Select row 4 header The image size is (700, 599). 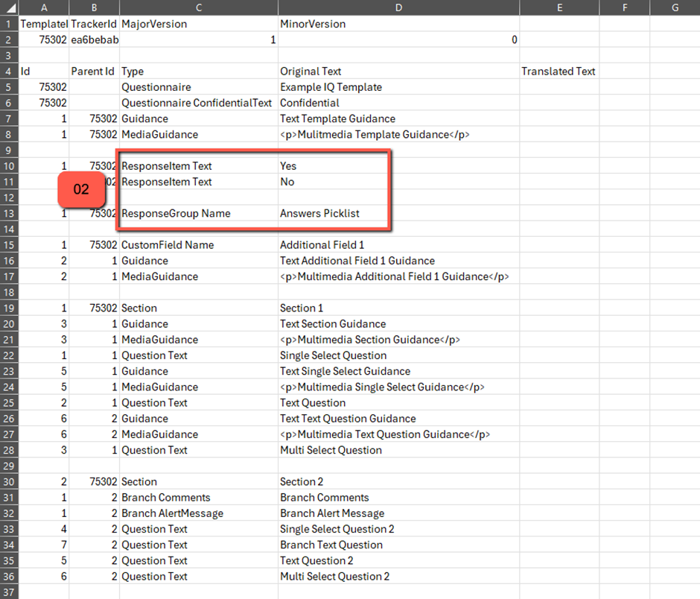[9, 72]
